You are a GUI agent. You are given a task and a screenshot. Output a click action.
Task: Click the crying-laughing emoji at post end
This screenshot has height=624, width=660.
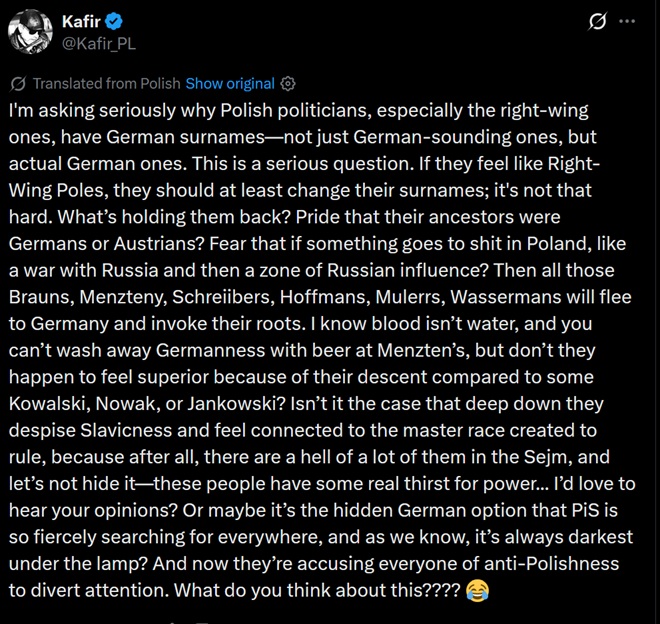point(478,590)
